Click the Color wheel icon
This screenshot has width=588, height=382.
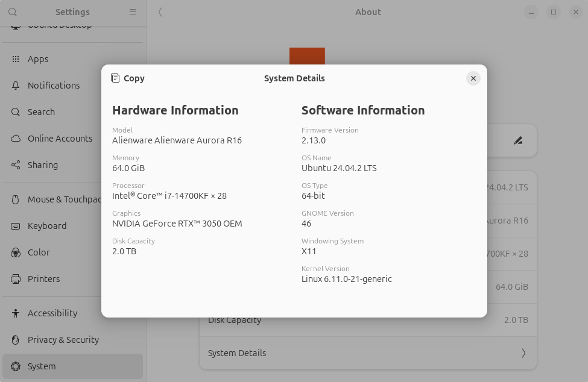coord(15,253)
